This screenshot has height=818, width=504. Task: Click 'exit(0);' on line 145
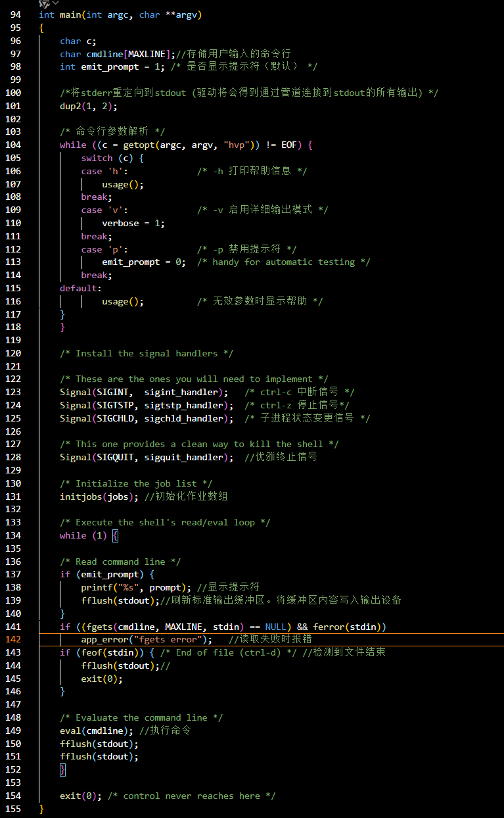tap(102, 679)
